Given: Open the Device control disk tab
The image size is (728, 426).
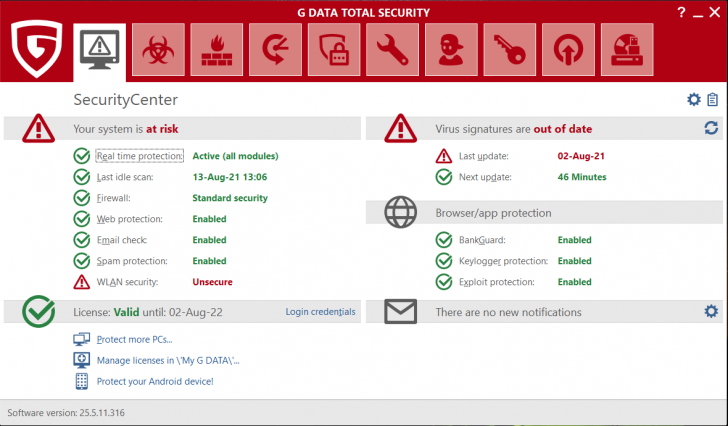Looking at the screenshot, I should (627, 50).
